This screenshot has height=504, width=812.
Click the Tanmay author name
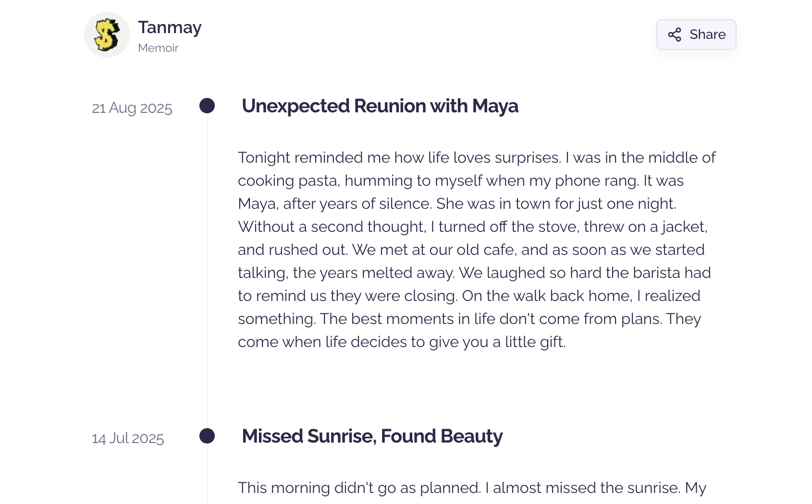(x=170, y=27)
